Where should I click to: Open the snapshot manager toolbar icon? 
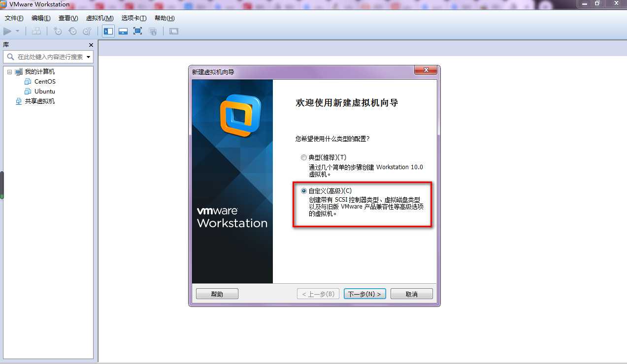[x=87, y=31]
